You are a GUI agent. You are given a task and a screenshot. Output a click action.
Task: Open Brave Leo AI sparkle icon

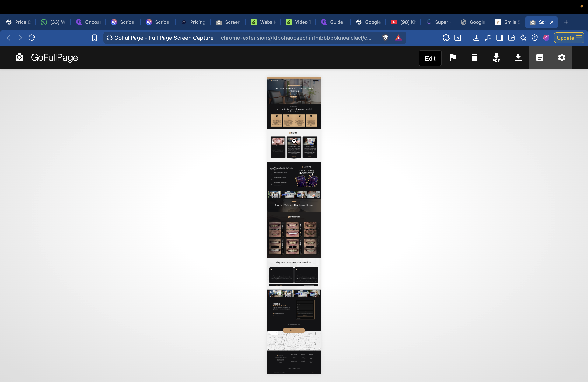click(x=523, y=38)
